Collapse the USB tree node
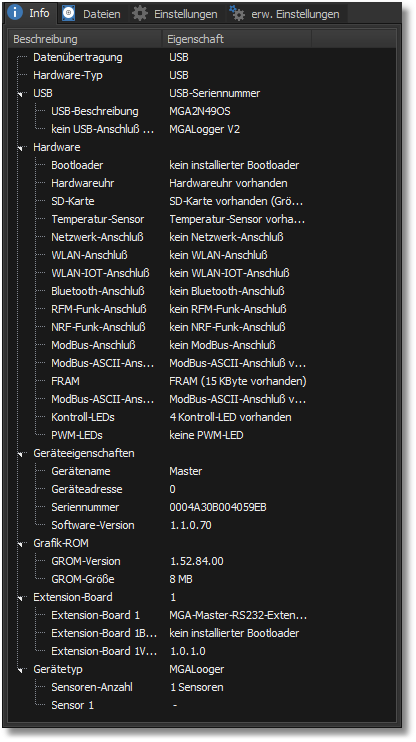The image size is (416, 742). 21,94
